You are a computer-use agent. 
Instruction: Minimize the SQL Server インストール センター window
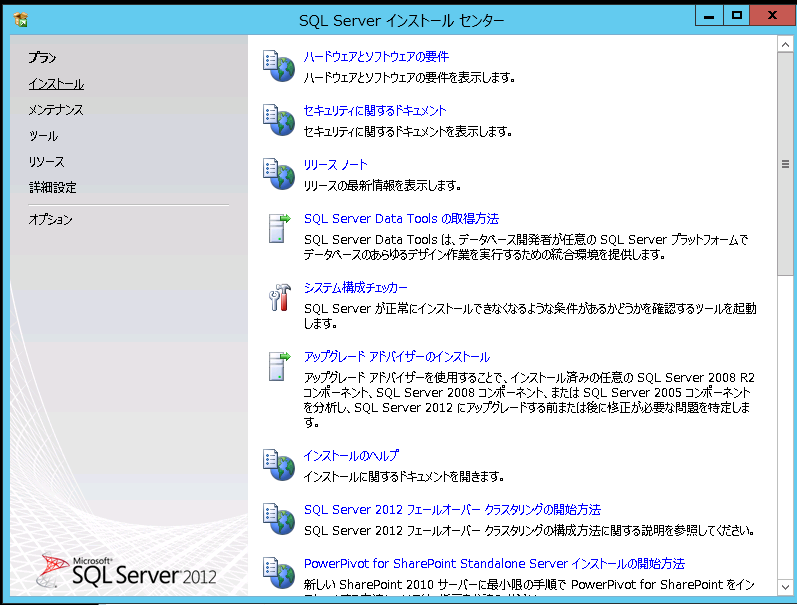coord(709,16)
